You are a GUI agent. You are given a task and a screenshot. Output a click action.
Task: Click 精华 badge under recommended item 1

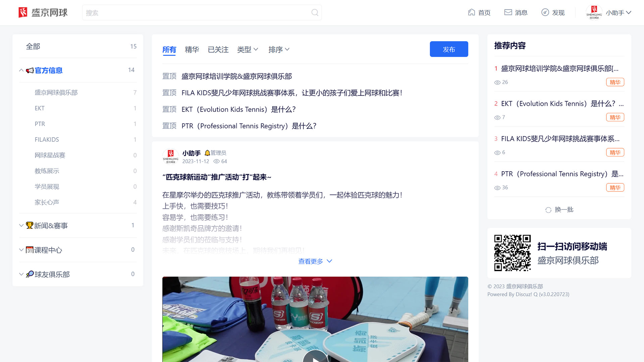pos(615,82)
